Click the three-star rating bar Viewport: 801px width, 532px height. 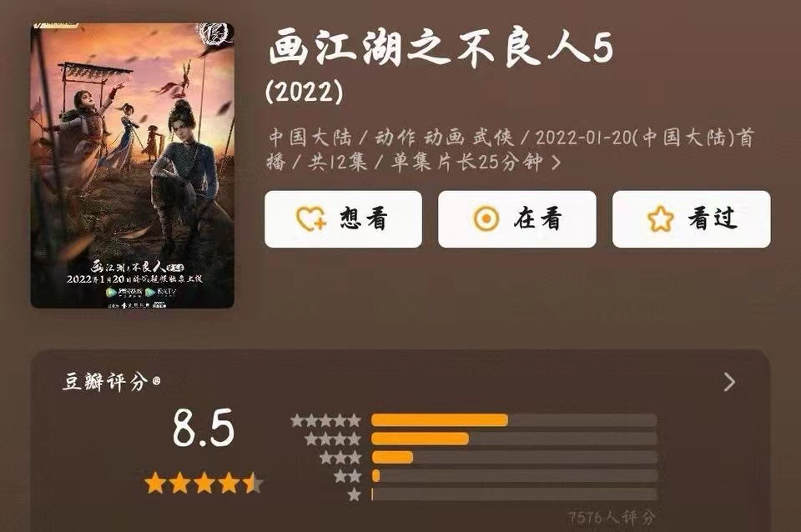514,457
